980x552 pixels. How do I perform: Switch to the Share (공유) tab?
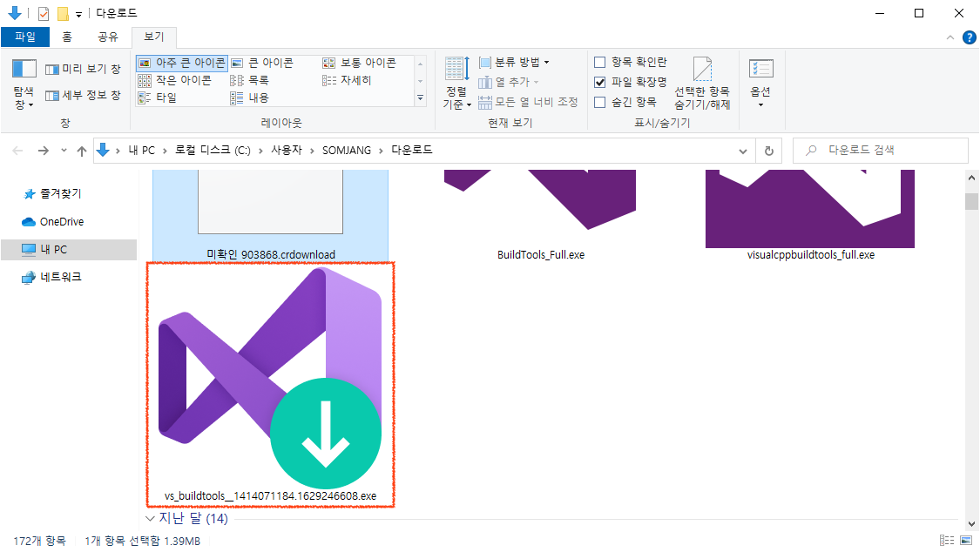[107, 37]
